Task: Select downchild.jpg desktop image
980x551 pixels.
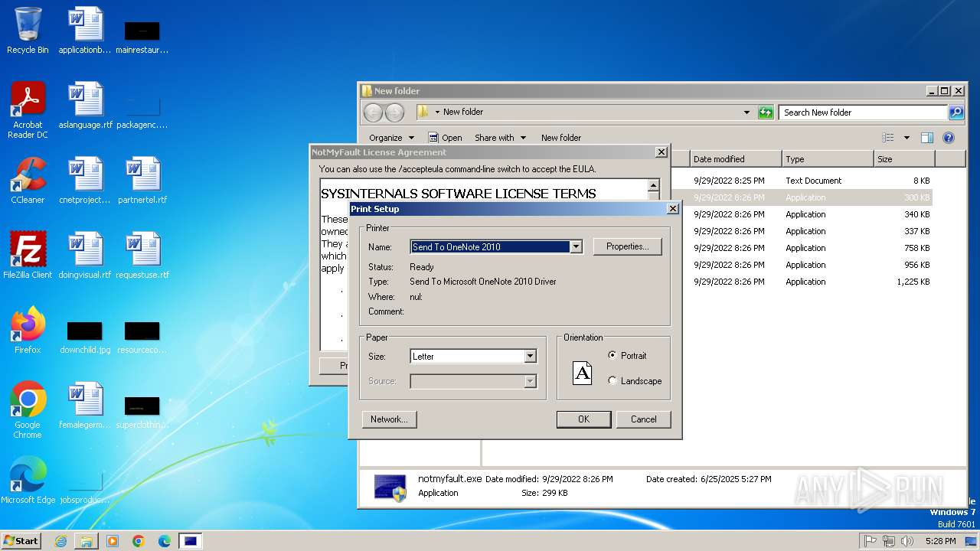Action: tap(85, 337)
